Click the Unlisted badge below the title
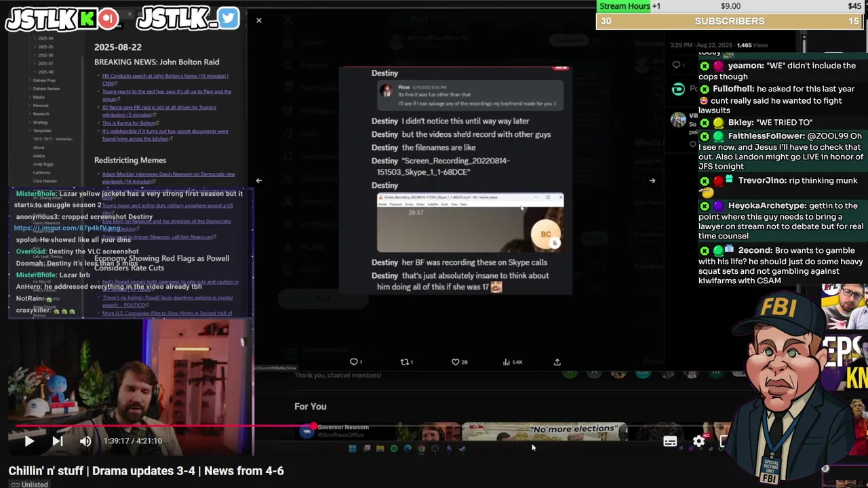 (x=28, y=484)
